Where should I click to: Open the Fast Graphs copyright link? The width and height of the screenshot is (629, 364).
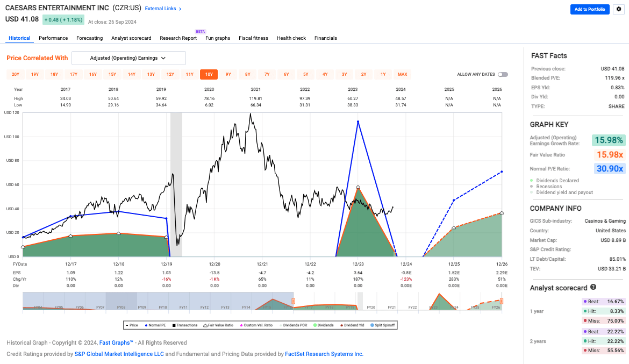coord(116,342)
